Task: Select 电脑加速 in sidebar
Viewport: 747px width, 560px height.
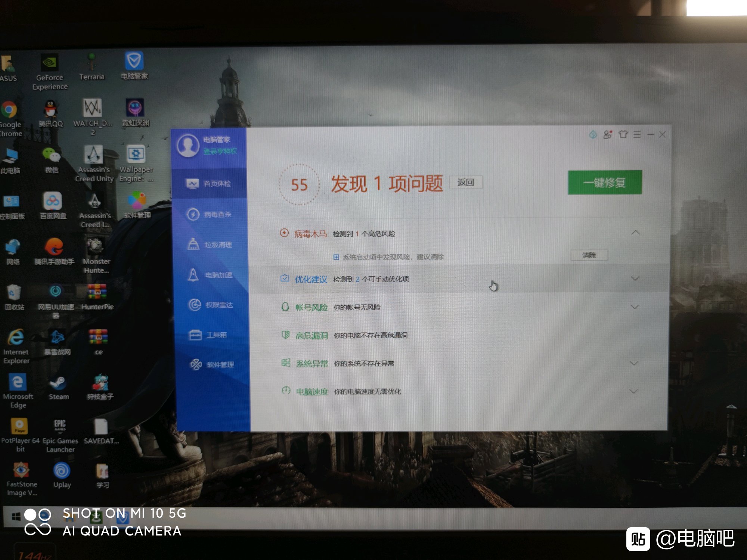Action: point(210,275)
